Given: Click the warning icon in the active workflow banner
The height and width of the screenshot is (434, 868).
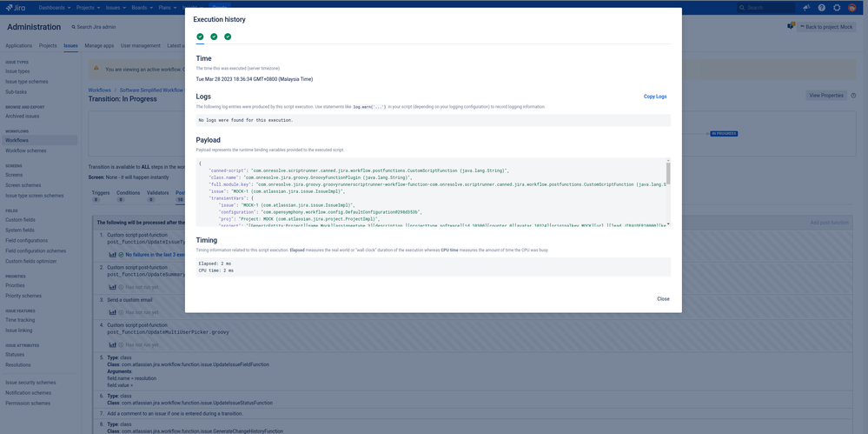Looking at the screenshot, I should click(x=96, y=69).
